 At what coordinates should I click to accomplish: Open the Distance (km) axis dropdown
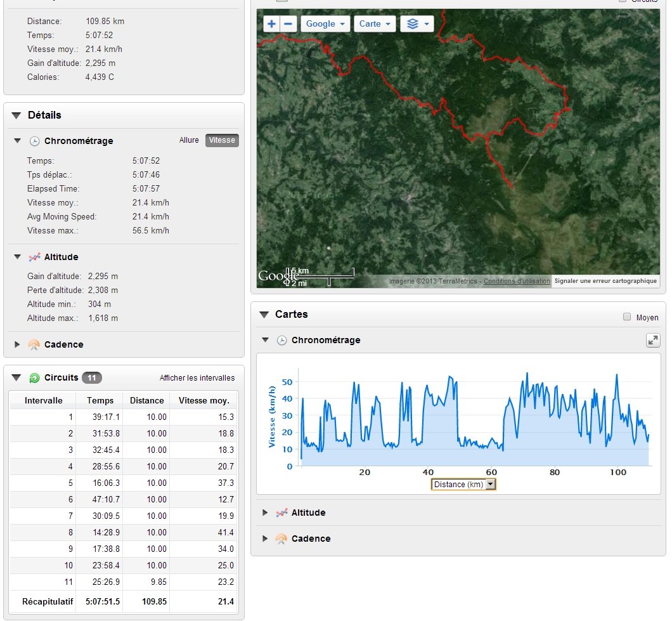tap(463, 485)
